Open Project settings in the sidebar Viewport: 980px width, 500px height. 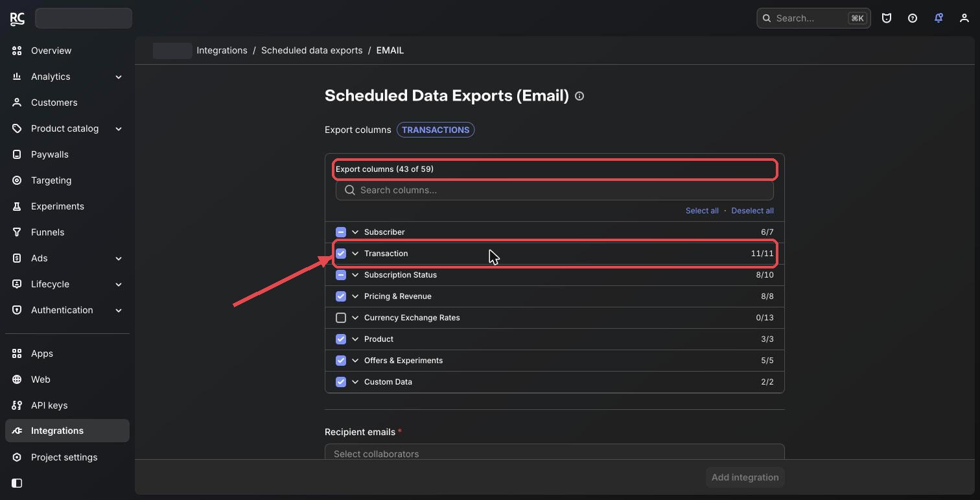tap(67, 457)
